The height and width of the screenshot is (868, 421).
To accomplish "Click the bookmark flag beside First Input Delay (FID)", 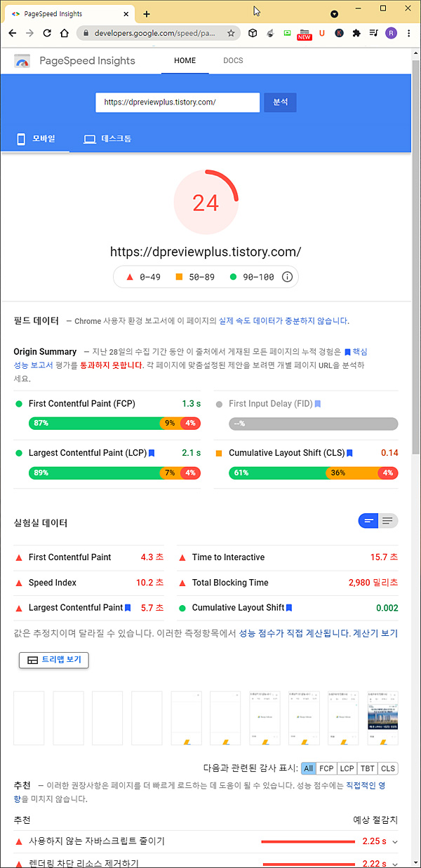I will [x=318, y=404].
